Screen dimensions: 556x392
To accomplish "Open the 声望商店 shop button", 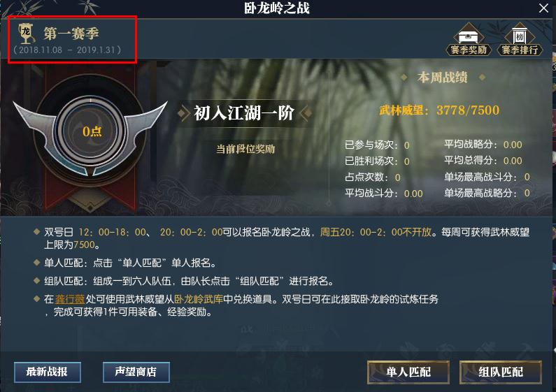I will pyautogui.click(x=136, y=372).
